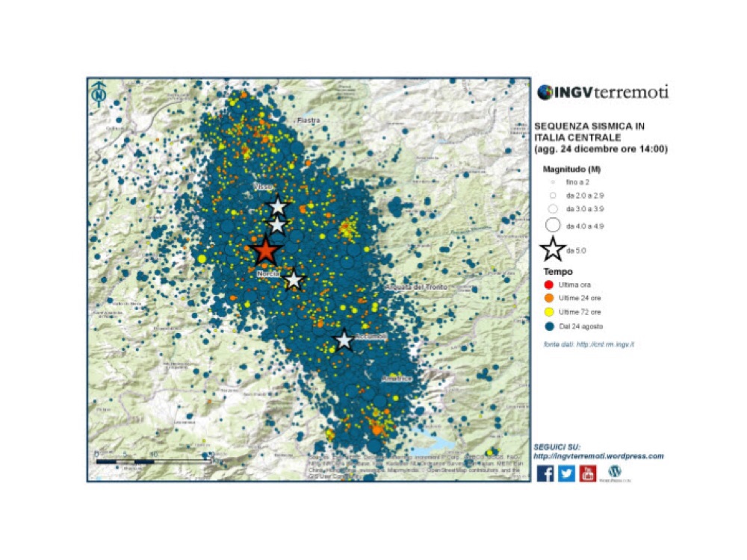Click the Facebook icon
747x560 pixels.
(x=545, y=473)
